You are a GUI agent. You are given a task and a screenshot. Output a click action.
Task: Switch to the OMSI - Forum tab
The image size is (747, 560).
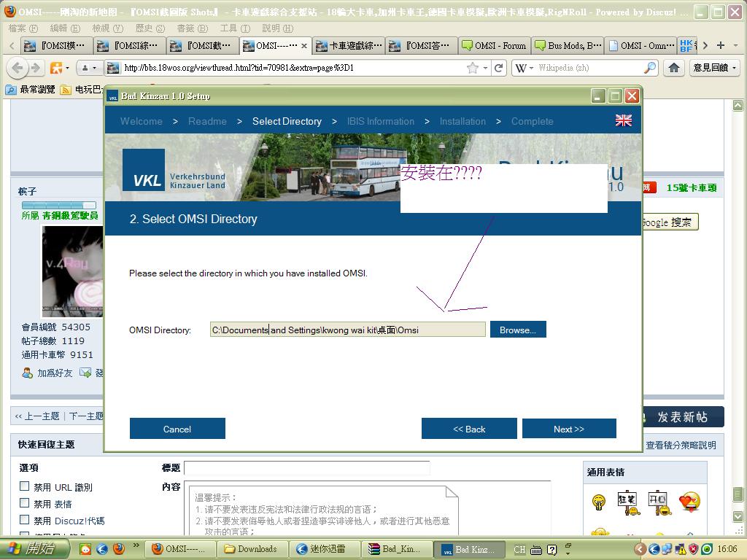click(494, 46)
